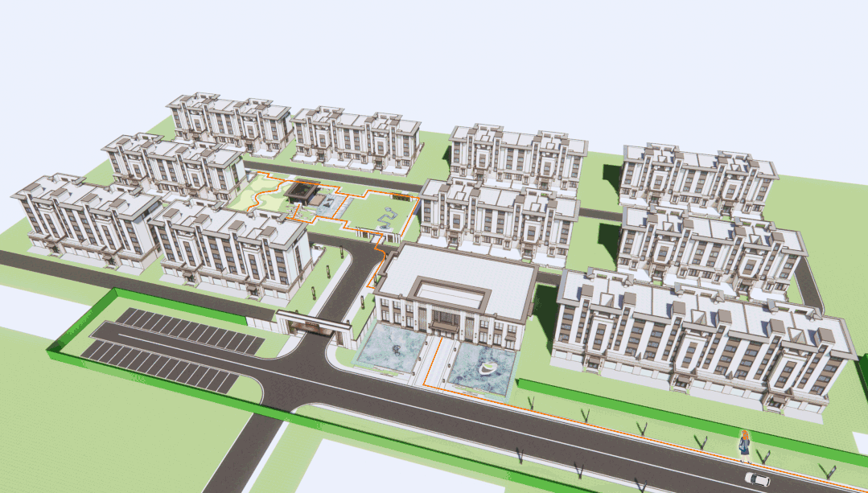Select the dark-roofed pavilion in the courtyard
Screen dimensions: 868x493
(303, 191)
